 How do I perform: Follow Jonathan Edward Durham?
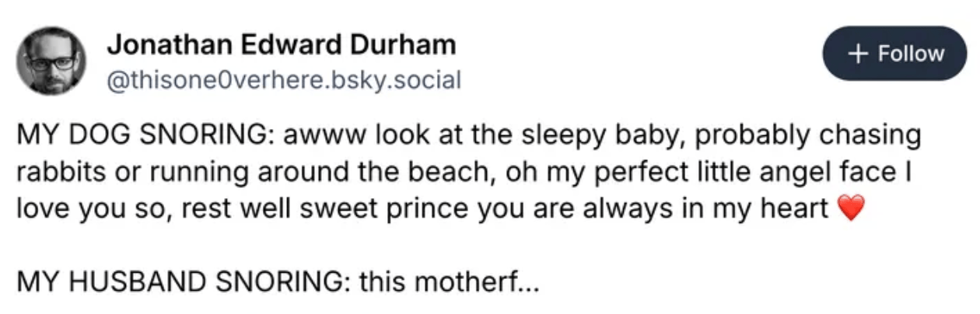(895, 54)
